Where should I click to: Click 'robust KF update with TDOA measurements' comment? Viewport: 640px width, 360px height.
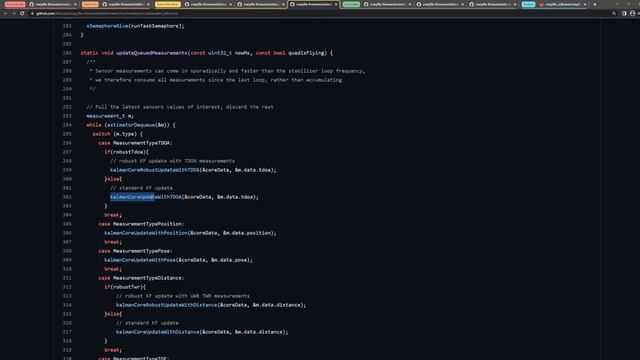point(172,161)
